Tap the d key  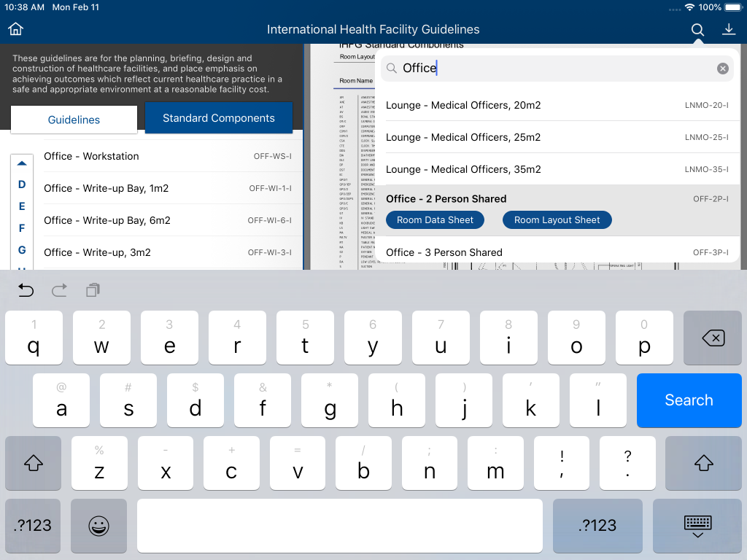[196, 400]
